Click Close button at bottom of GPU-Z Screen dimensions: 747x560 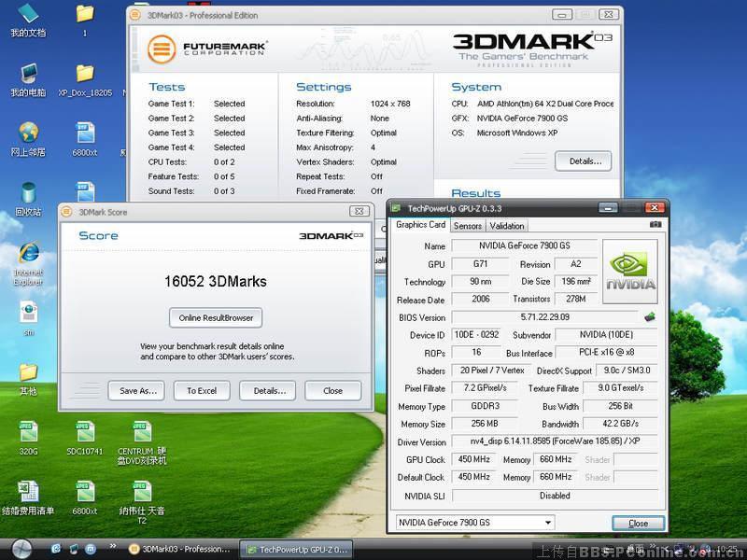tap(638, 523)
